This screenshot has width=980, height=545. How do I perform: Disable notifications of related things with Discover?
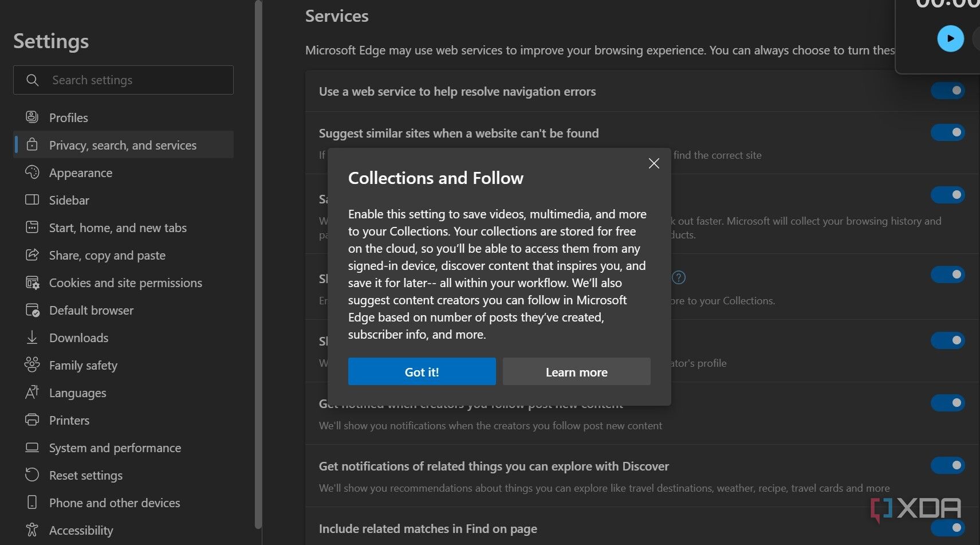[x=947, y=465]
